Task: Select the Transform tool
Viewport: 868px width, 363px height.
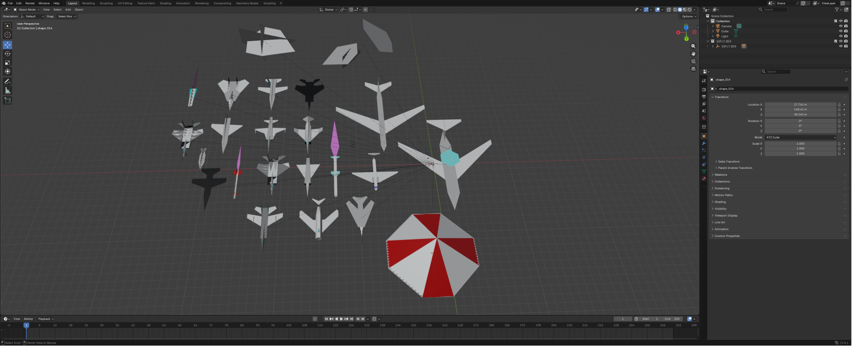Action: coord(8,71)
